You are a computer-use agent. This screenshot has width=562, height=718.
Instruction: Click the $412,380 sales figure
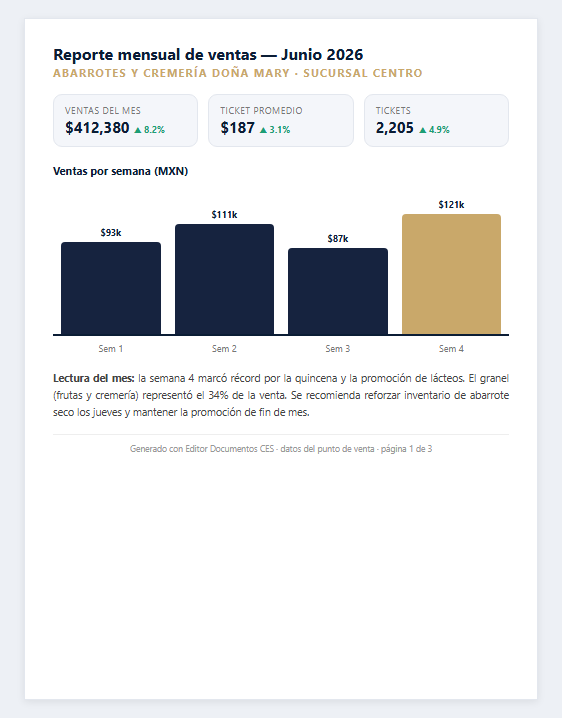pos(97,128)
